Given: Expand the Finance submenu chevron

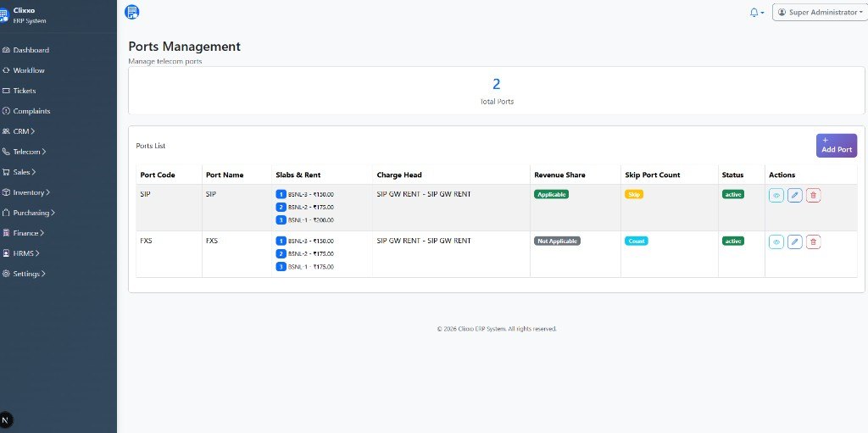Looking at the screenshot, I should click(x=42, y=233).
